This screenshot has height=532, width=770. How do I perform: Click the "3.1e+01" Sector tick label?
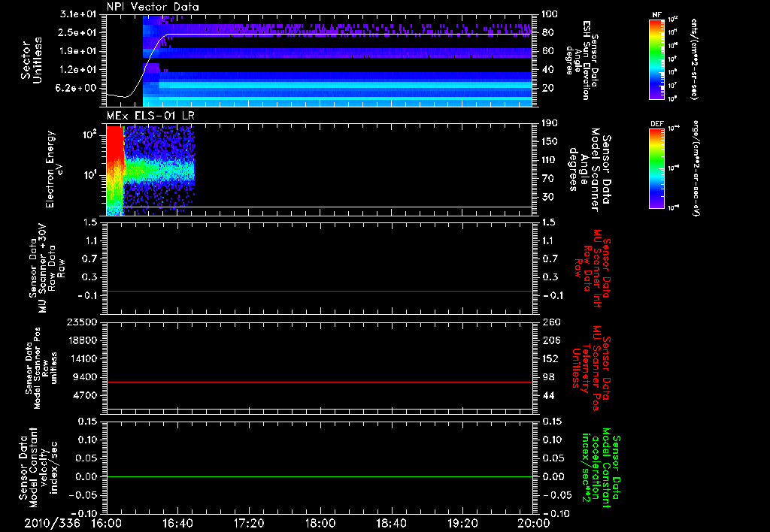click(78, 14)
